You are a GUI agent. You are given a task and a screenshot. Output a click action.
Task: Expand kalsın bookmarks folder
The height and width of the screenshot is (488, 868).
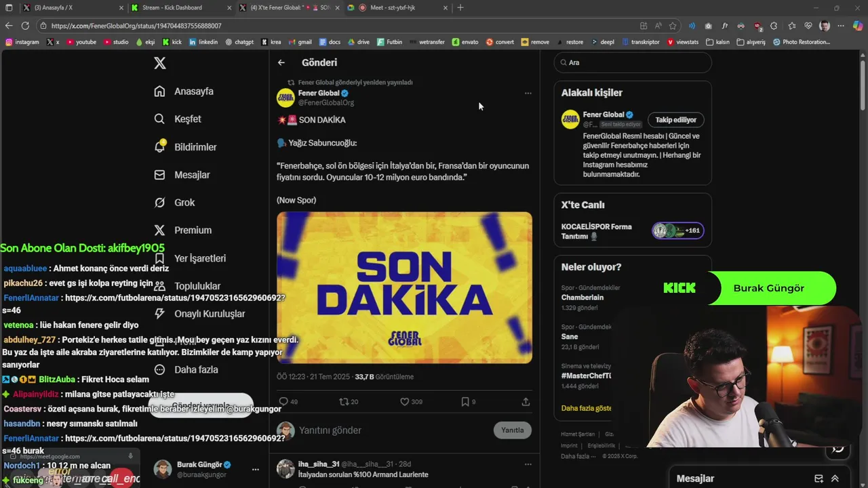click(x=718, y=42)
